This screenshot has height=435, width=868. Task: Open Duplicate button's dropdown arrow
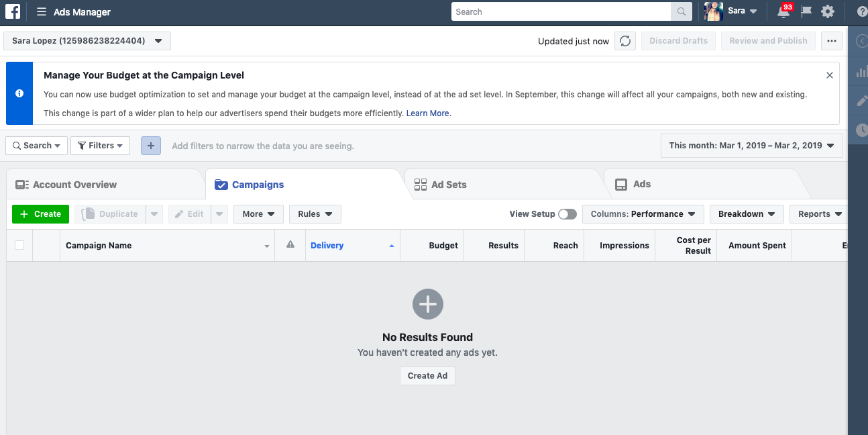pos(155,214)
